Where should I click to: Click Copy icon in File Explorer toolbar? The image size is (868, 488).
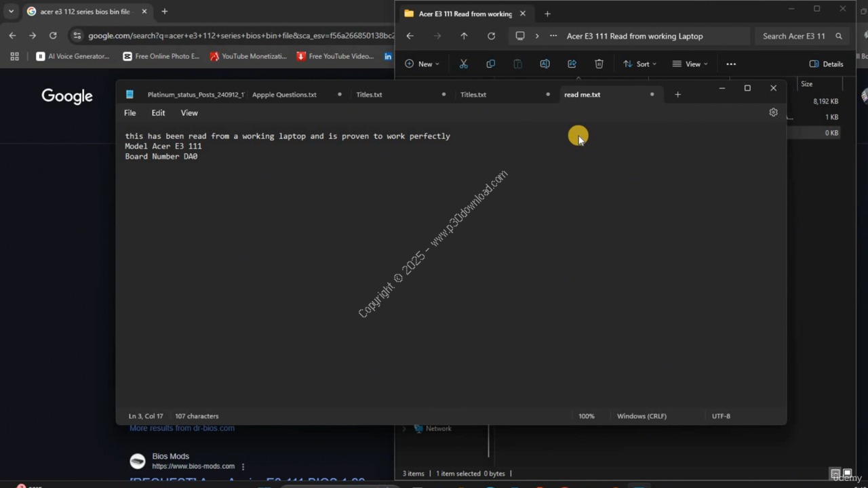coord(491,64)
